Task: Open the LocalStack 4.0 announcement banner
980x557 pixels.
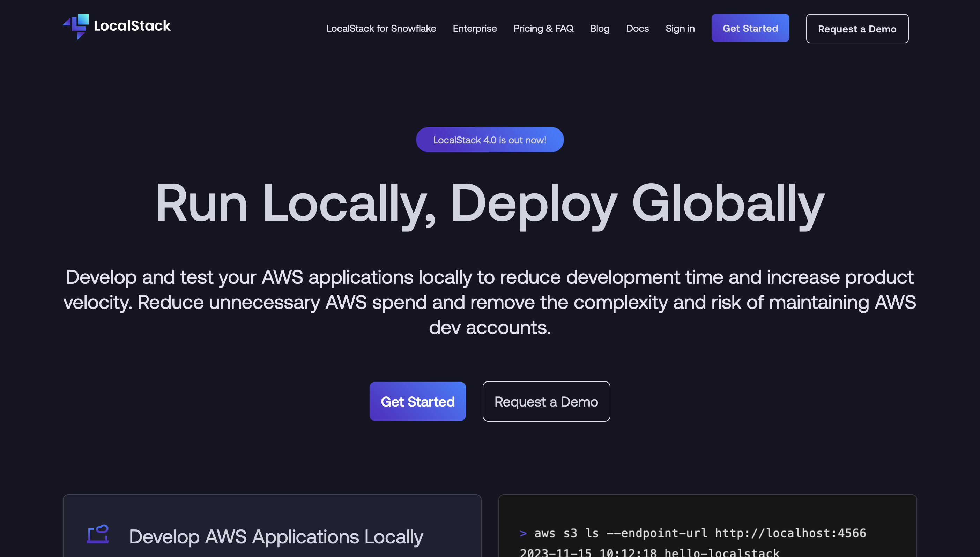Action: (490, 140)
